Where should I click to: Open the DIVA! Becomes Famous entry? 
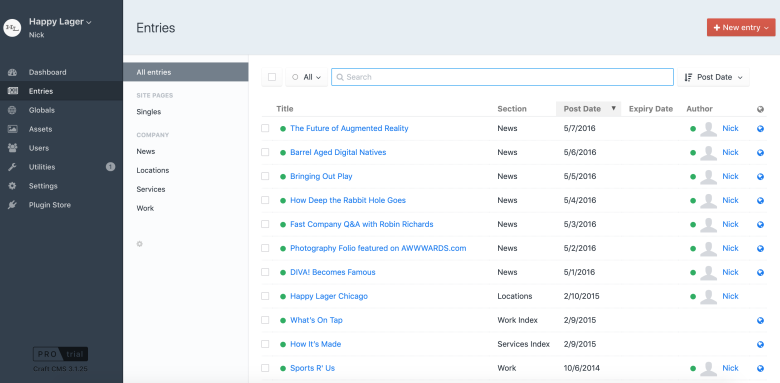[x=333, y=272]
